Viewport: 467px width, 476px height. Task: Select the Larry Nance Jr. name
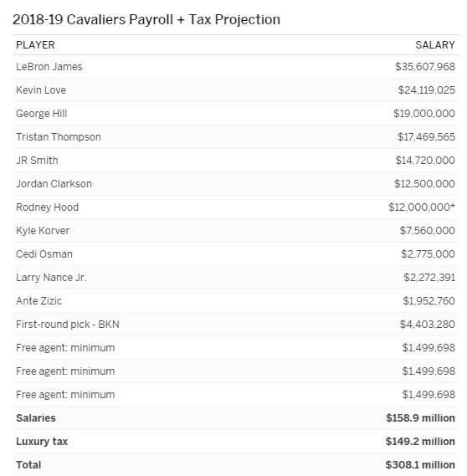(51, 277)
